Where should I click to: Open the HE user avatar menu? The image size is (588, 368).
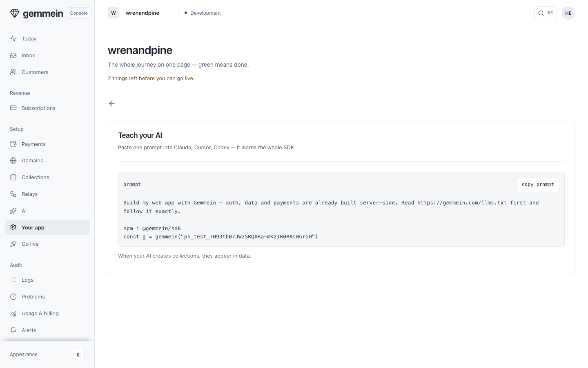tap(568, 13)
